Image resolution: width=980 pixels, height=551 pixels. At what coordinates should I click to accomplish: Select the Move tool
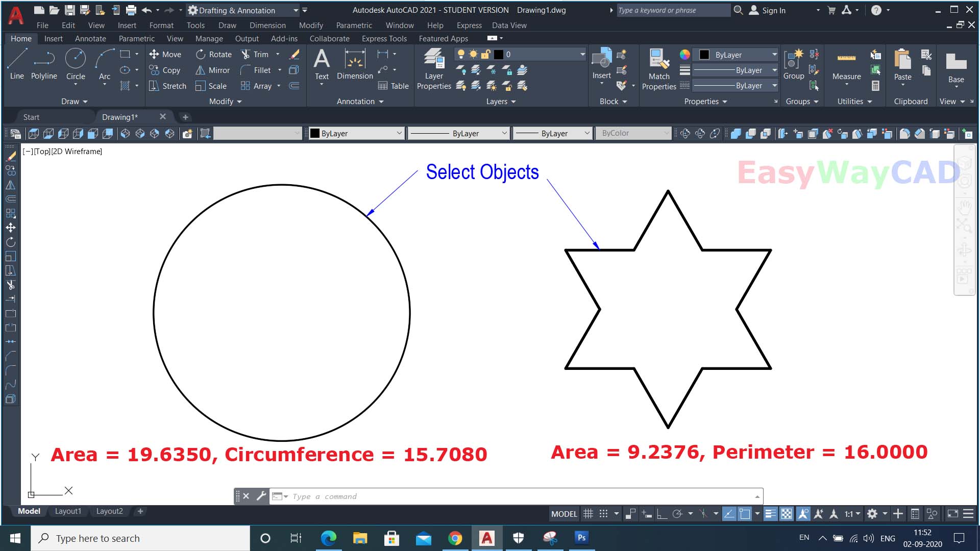(x=165, y=54)
